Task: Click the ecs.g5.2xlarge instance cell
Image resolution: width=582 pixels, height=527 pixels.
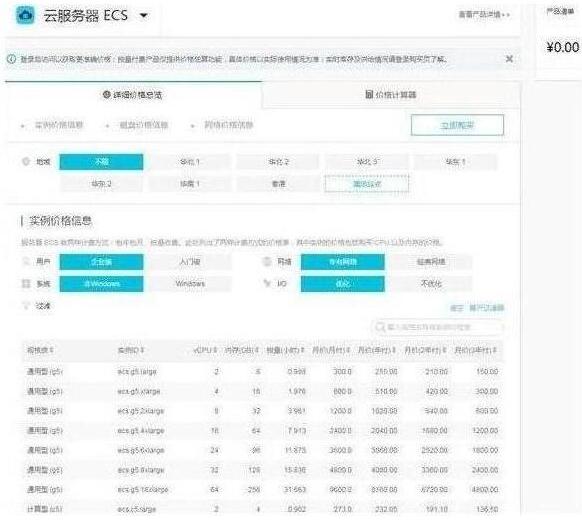Action: [140, 411]
